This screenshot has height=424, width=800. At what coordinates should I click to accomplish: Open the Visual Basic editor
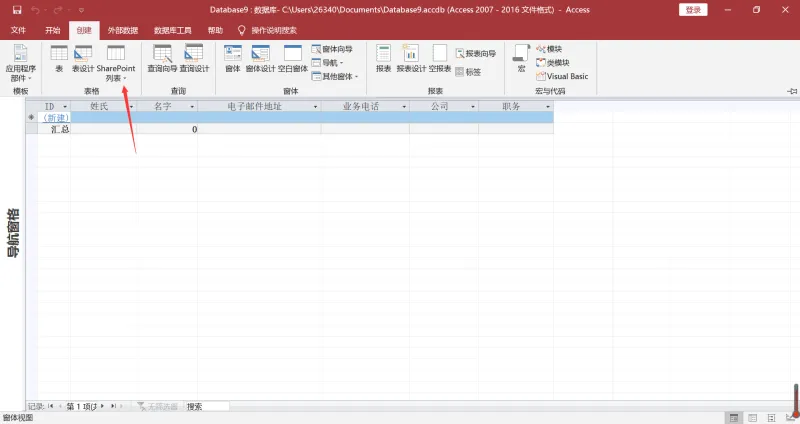click(562, 76)
